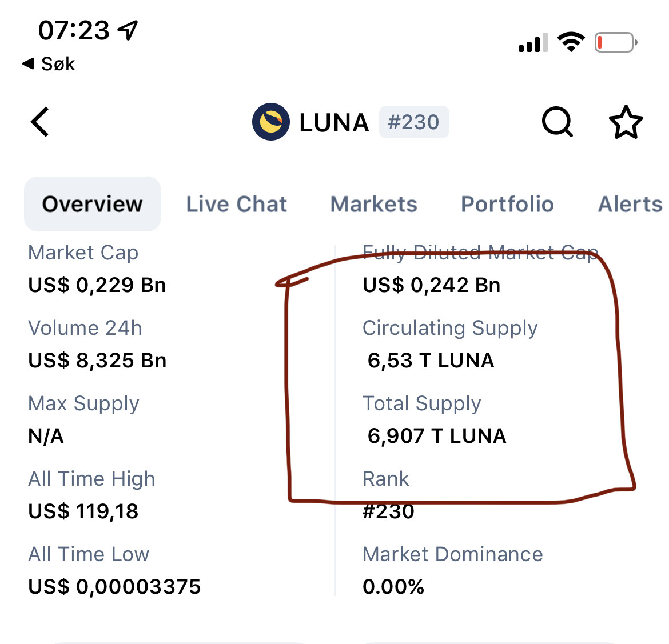Tap the battery indicator in status bar
The image size is (669, 644).
tap(616, 42)
